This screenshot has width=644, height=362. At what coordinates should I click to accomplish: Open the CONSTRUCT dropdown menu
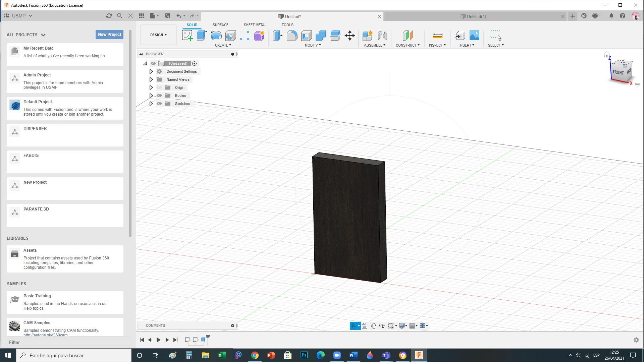pos(408,45)
